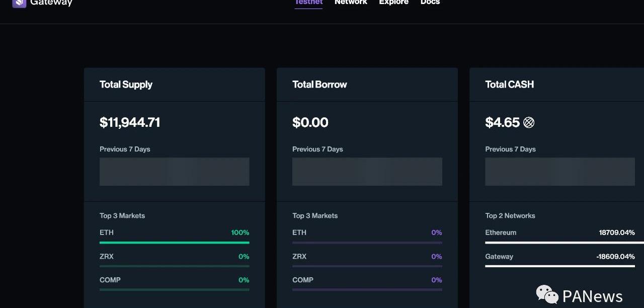Select the ZRX market in Total Supply
Screen dimensions: 644x308
175,260
